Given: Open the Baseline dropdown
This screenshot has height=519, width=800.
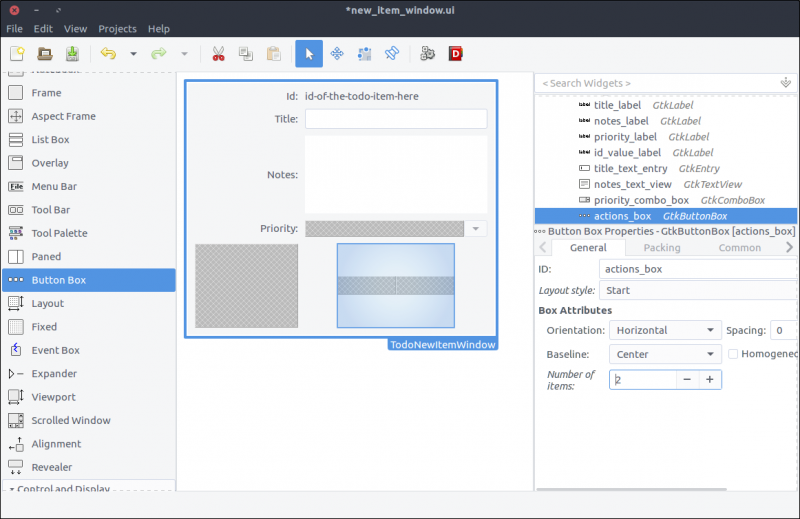Looking at the screenshot, I should point(665,354).
